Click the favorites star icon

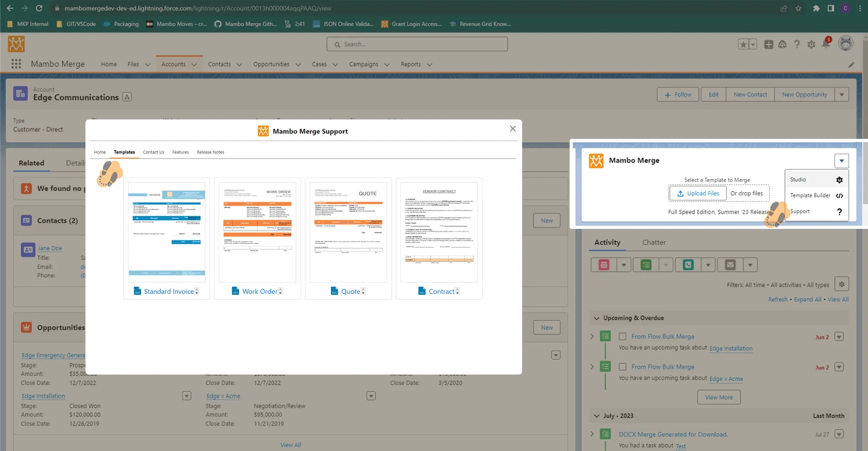743,44
